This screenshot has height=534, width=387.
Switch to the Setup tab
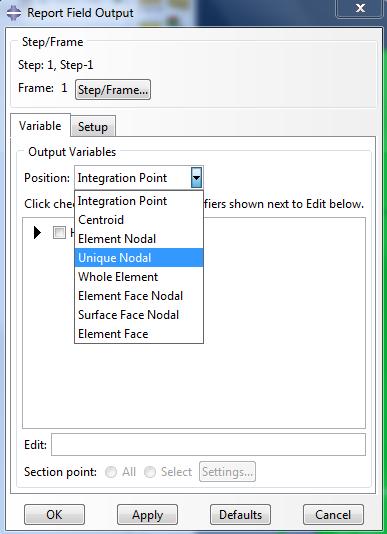pyautogui.click(x=93, y=127)
